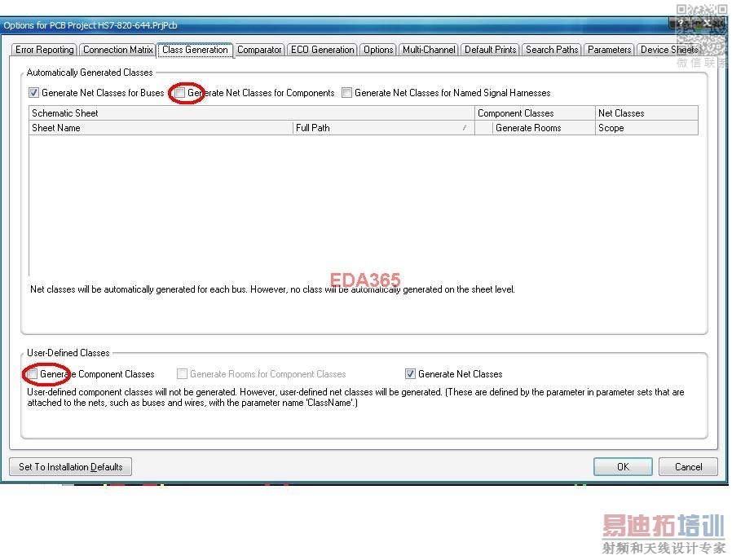Open the Comparator tab
The width and height of the screenshot is (732, 560).
[259, 50]
